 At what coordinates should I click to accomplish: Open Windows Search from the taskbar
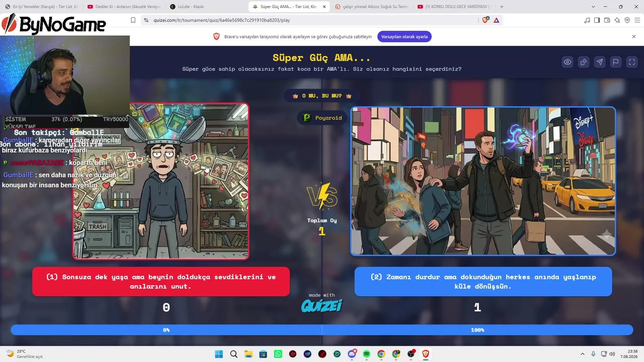tap(233, 354)
